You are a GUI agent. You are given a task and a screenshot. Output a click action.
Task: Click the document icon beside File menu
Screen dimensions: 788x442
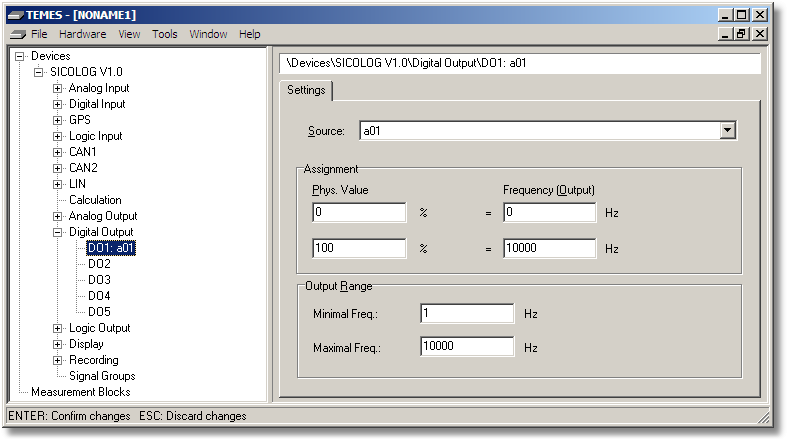[x=18, y=34]
